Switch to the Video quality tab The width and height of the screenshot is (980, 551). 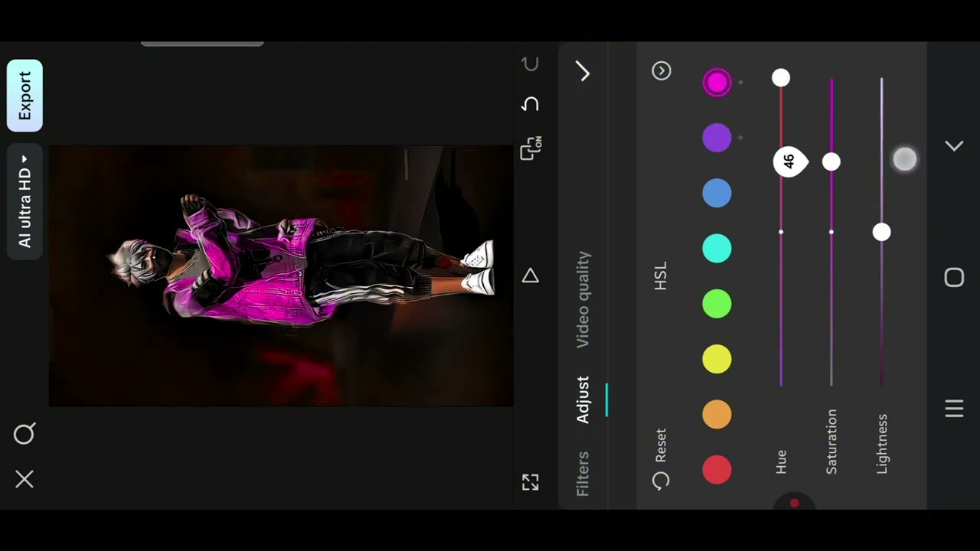tap(583, 299)
